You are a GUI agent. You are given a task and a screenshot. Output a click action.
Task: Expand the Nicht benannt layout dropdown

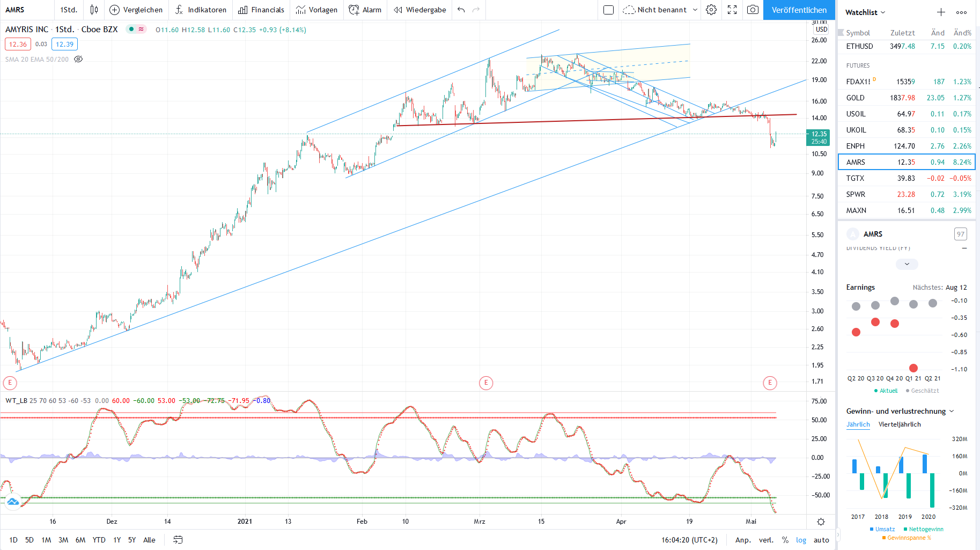695,10
